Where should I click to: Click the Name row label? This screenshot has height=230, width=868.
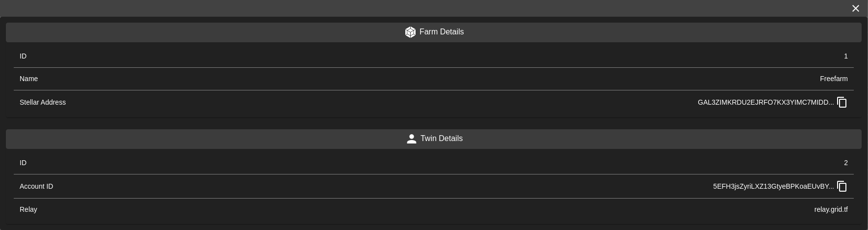(28, 79)
